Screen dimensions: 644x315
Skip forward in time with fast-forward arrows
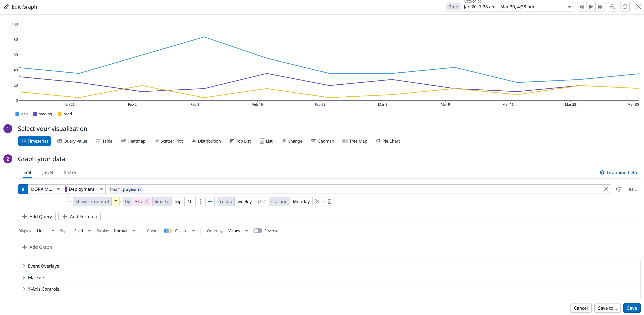coord(600,7)
